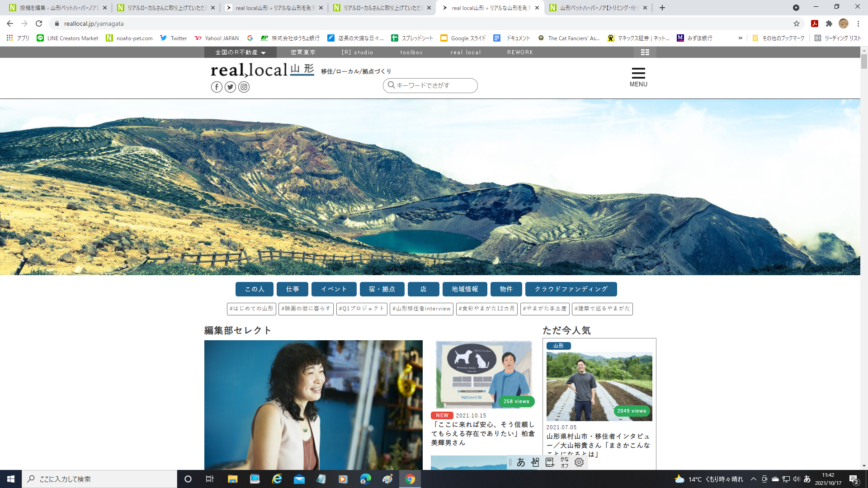
Task: Click the vertical page scrollbar thumb
Action: click(x=864, y=61)
